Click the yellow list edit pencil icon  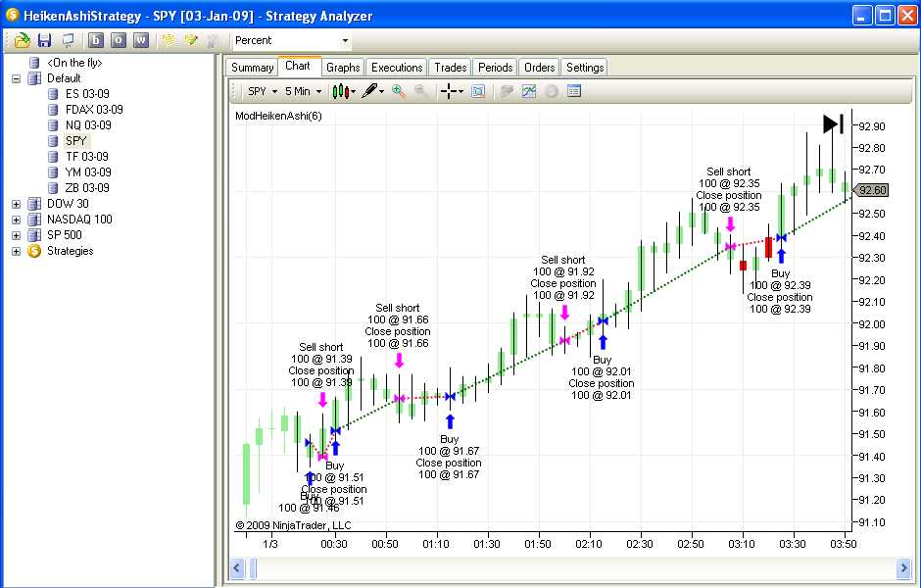point(191,40)
